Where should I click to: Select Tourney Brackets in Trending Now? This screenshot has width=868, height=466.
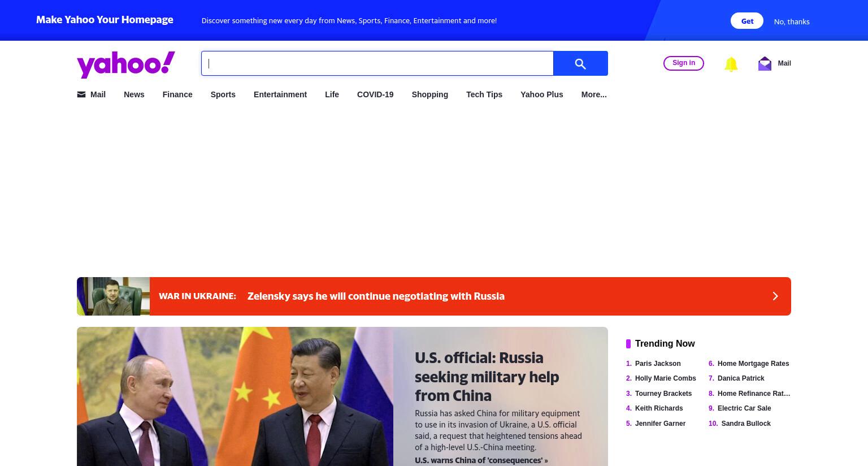(x=663, y=394)
